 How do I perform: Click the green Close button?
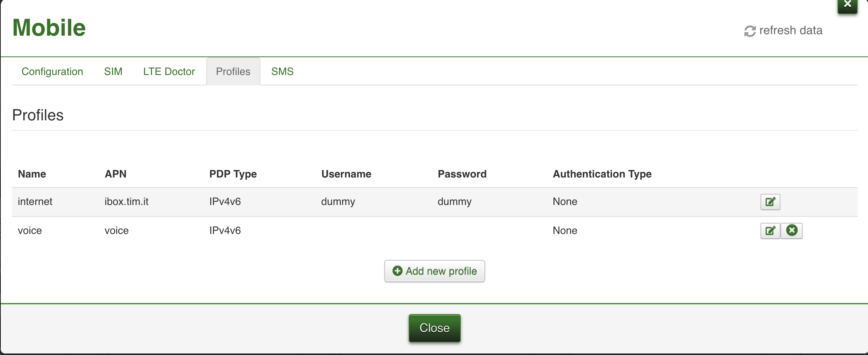tap(434, 328)
